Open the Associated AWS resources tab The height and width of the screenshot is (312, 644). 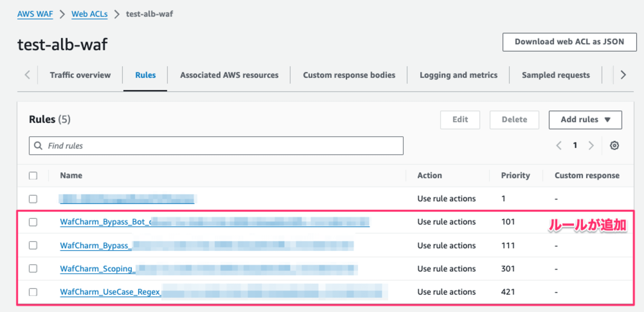[229, 75]
